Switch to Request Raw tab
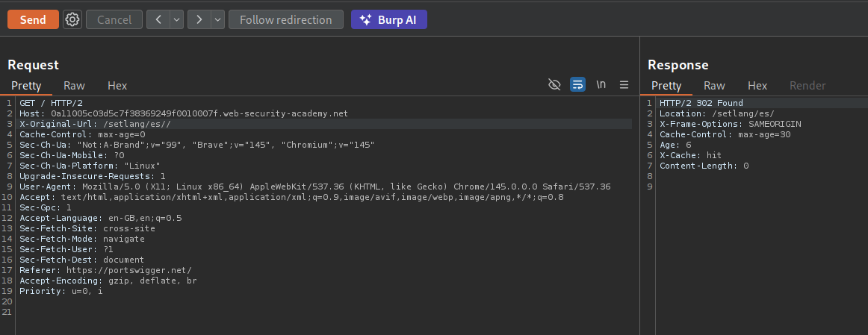 [74, 86]
